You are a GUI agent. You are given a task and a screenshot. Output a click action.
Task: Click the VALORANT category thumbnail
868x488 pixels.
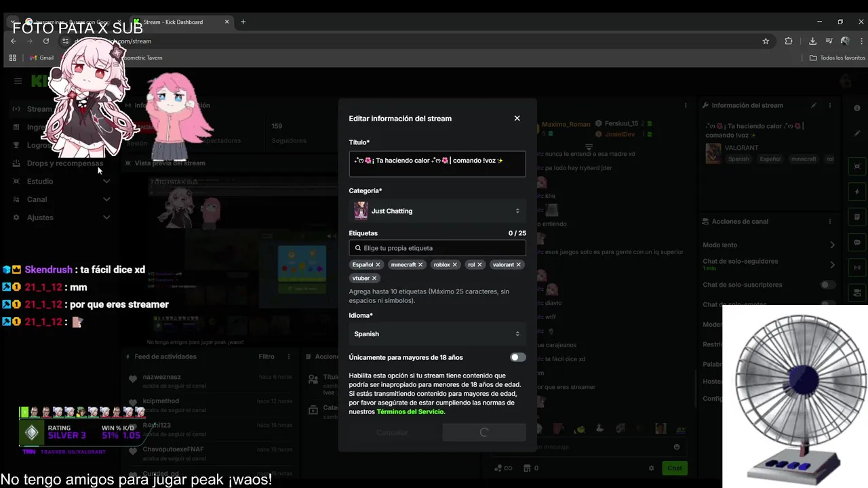(x=713, y=153)
